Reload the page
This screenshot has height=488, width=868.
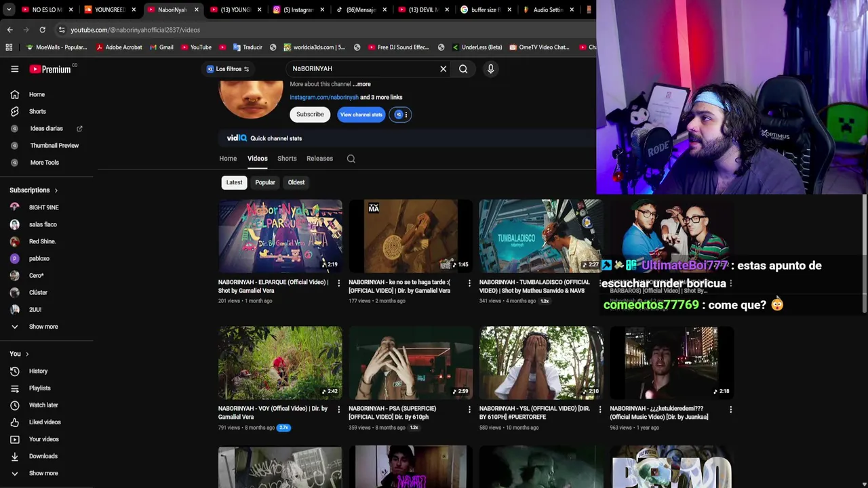[42, 29]
